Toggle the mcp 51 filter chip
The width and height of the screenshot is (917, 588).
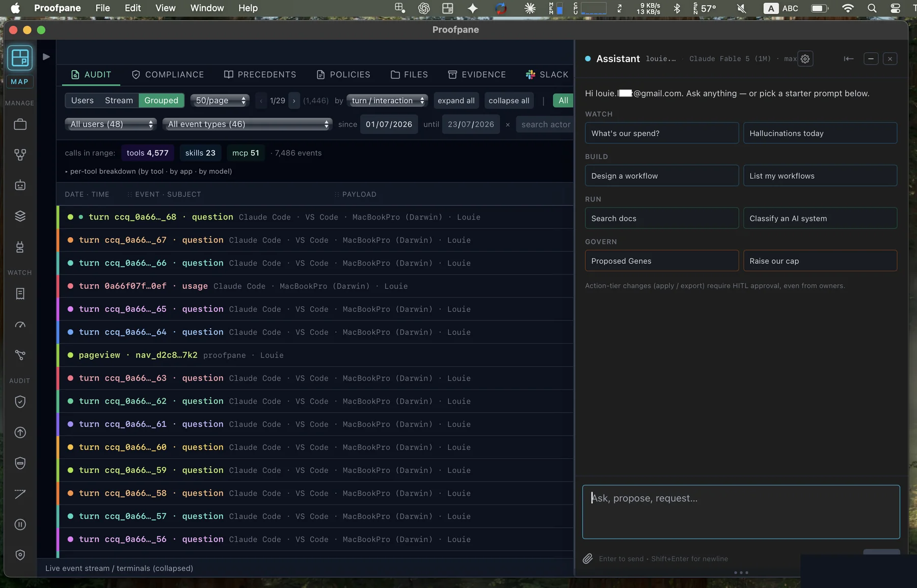click(246, 153)
